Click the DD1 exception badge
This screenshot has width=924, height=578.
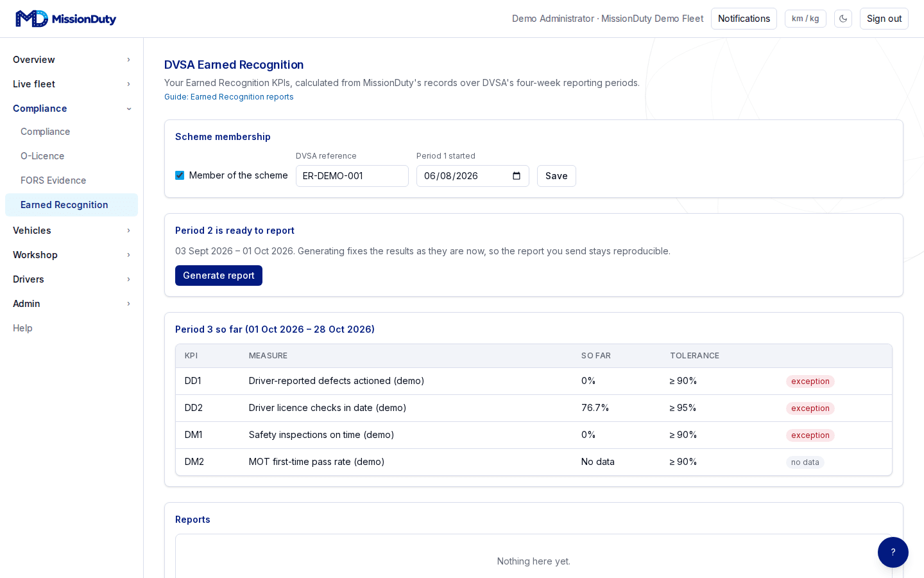click(x=810, y=381)
